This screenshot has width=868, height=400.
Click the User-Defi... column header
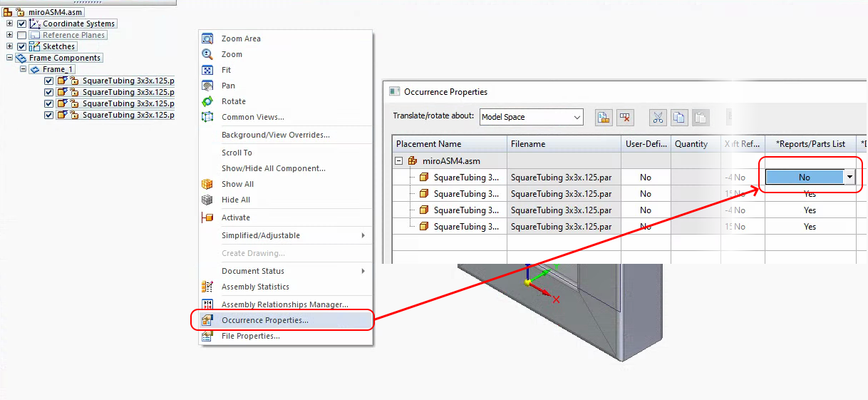tap(646, 144)
